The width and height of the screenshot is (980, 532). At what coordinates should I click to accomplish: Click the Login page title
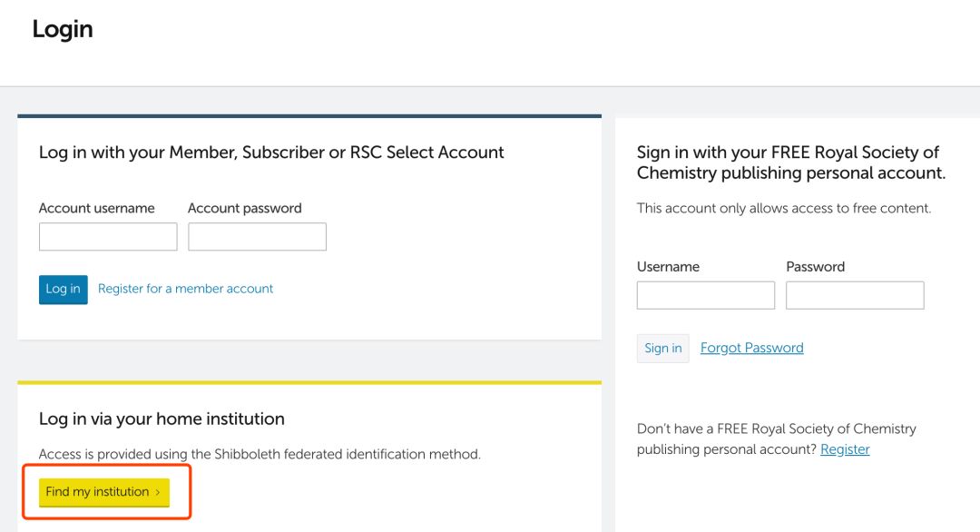pos(62,28)
